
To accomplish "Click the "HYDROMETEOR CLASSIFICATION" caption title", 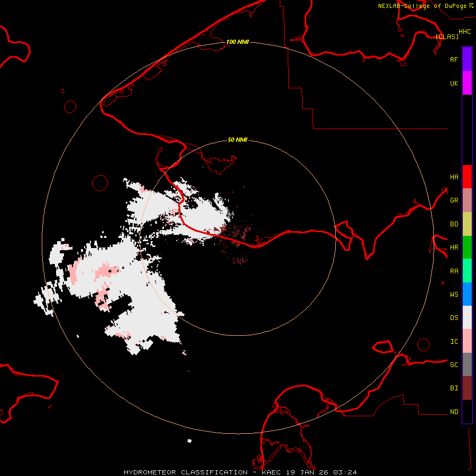I will (186, 472).
